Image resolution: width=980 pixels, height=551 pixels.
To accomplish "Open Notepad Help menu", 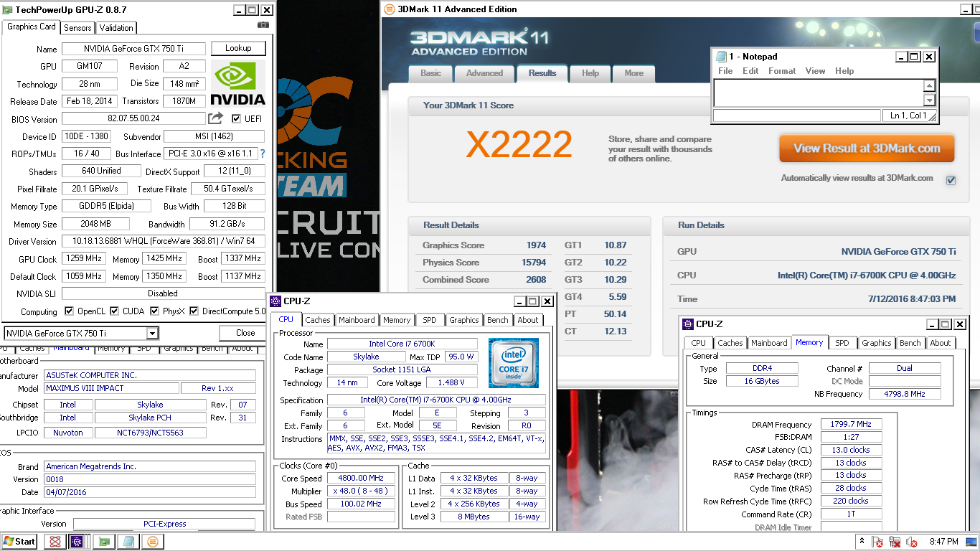I will coord(844,71).
